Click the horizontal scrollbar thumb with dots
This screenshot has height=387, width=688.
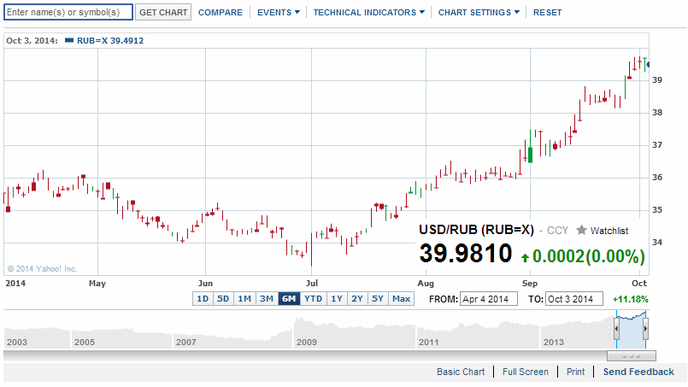[631, 355]
